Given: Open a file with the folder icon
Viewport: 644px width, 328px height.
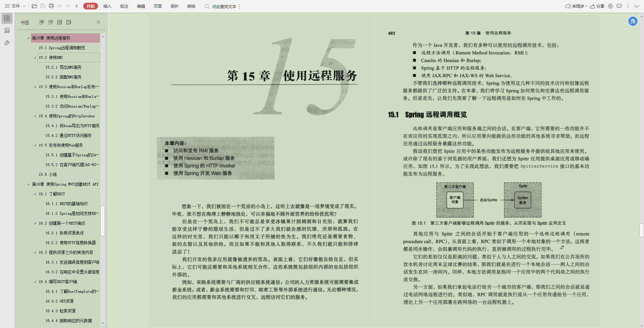Looking at the screenshot, I should [34, 6].
